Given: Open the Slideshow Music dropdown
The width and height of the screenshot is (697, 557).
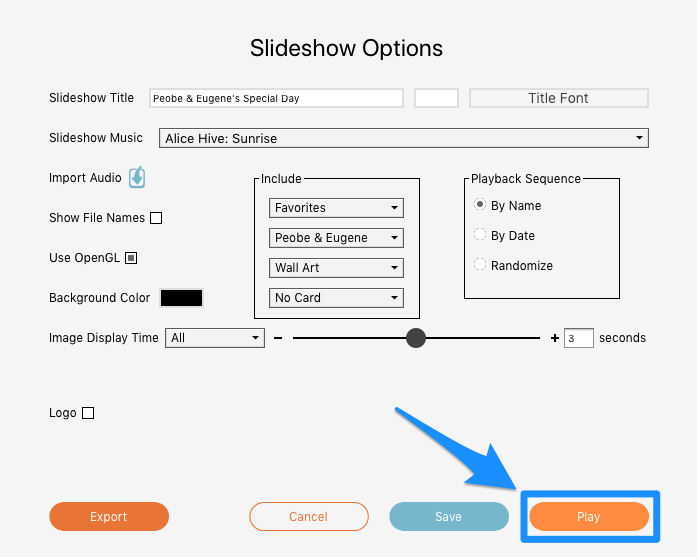Looking at the screenshot, I should coord(404,138).
